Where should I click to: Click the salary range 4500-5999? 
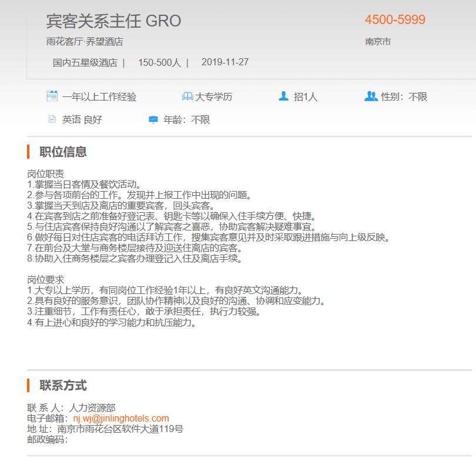tap(395, 20)
